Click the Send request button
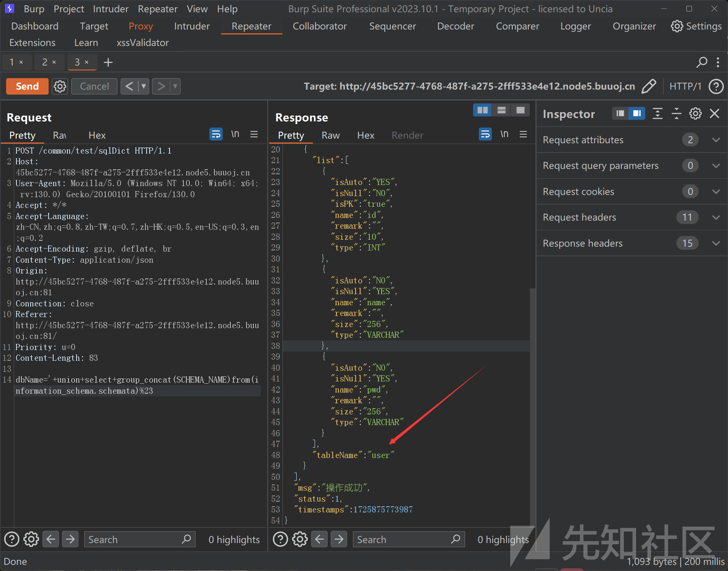This screenshot has width=728, height=571. tap(27, 86)
